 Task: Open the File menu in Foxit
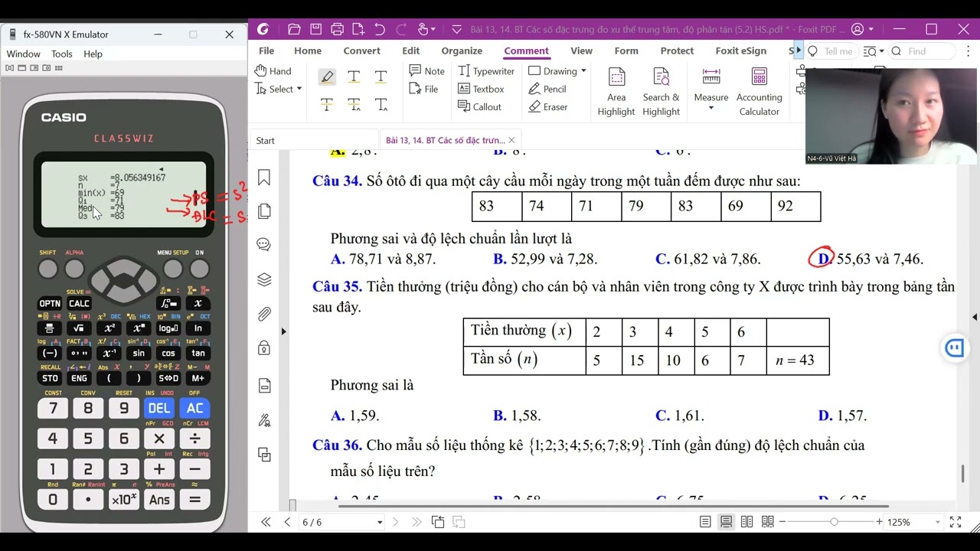pyautogui.click(x=266, y=51)
